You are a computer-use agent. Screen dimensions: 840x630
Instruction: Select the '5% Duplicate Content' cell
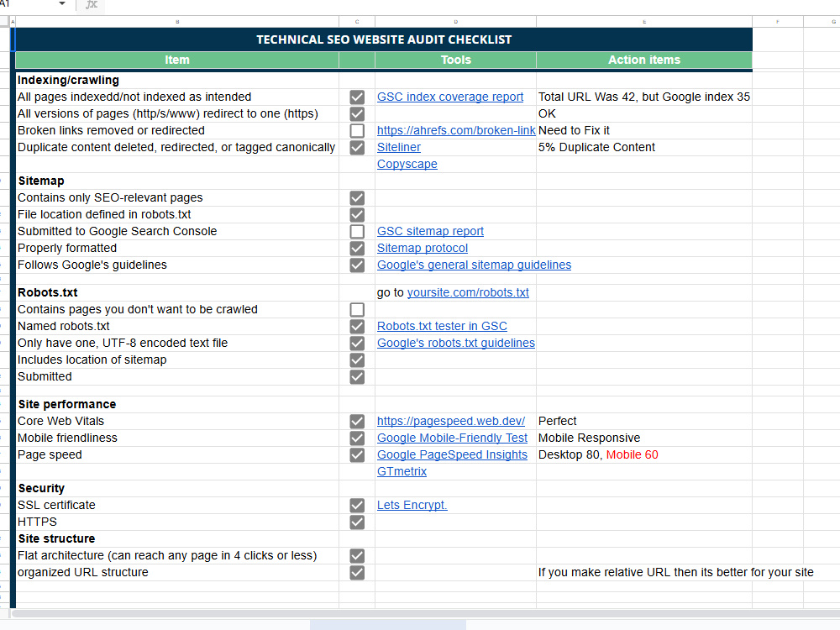coord(644,147)
